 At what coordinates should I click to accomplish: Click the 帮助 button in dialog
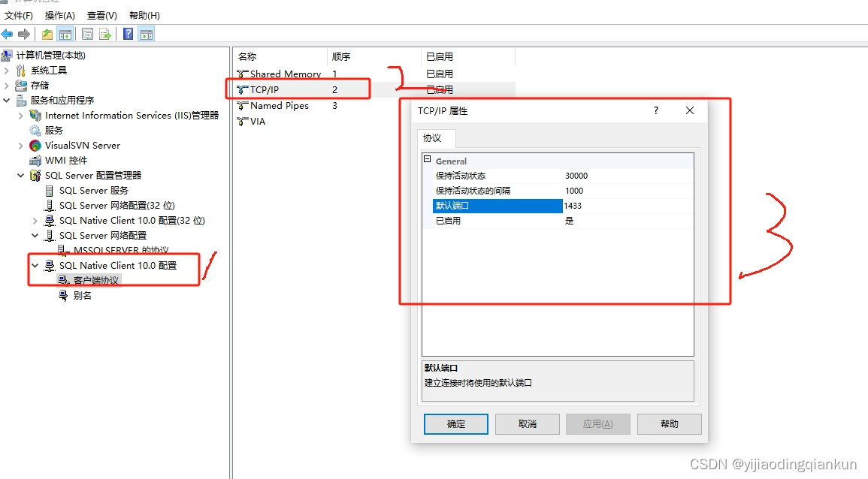[x=670, y=423]
